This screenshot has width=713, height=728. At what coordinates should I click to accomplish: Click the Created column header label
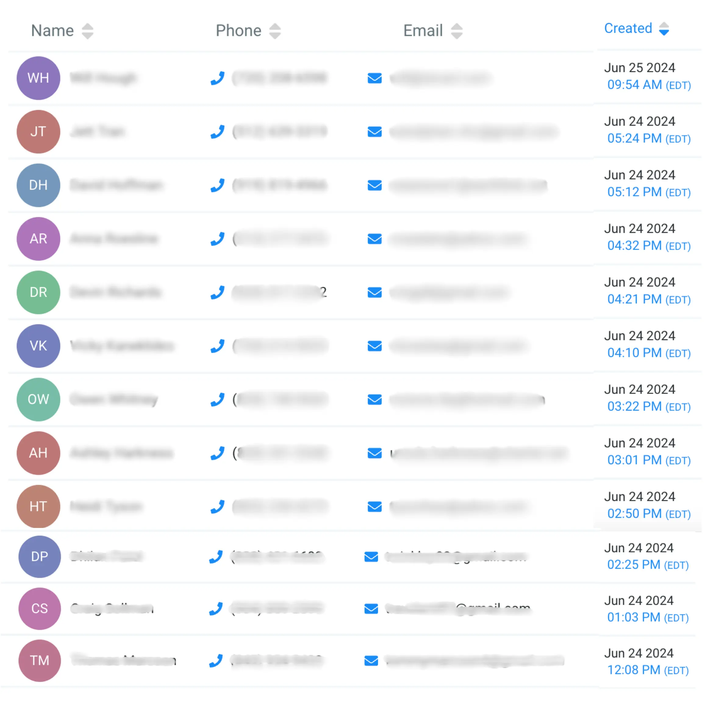628,28
